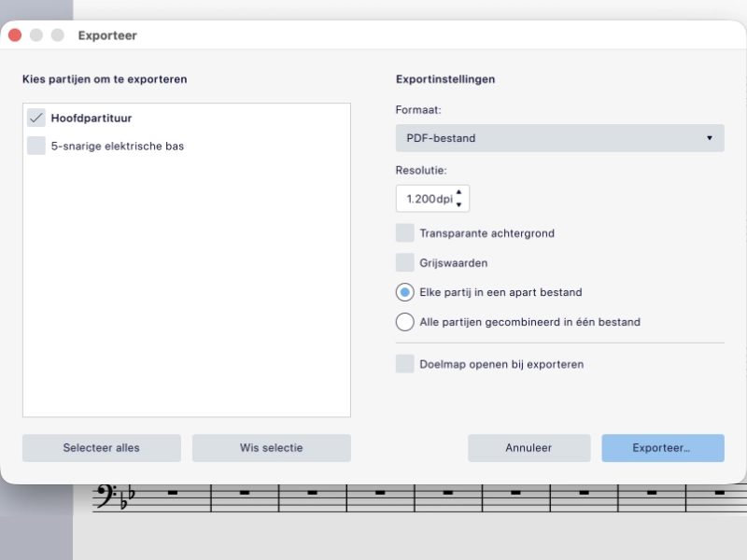Uncheck the Hoofdpartituur checkbox
This screenshot has height=560, width=747.
[x=36, y=118]
